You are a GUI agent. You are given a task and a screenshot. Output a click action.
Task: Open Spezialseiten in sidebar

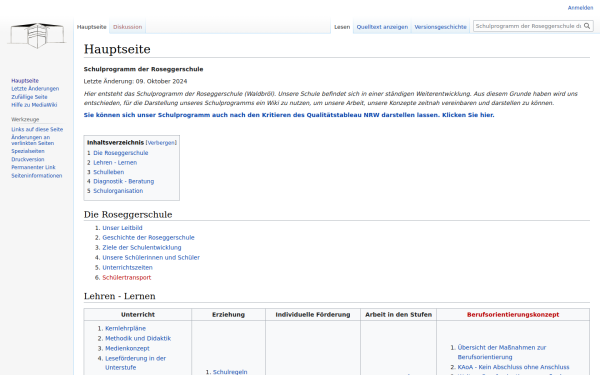(28, 151)
